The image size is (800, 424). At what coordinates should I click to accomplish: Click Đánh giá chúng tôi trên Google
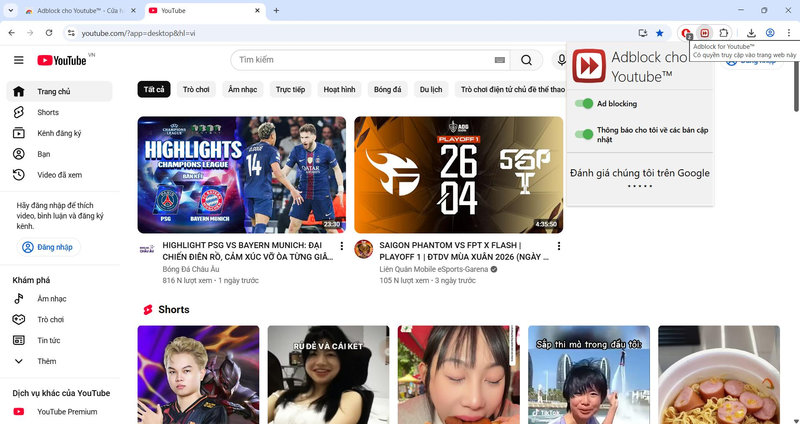click(x=640, y=173)
